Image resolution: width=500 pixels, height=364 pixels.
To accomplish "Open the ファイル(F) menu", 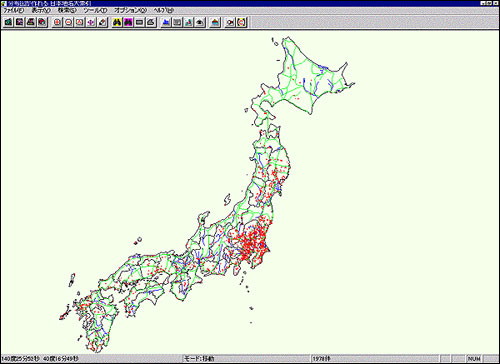I will coord(14,10).
